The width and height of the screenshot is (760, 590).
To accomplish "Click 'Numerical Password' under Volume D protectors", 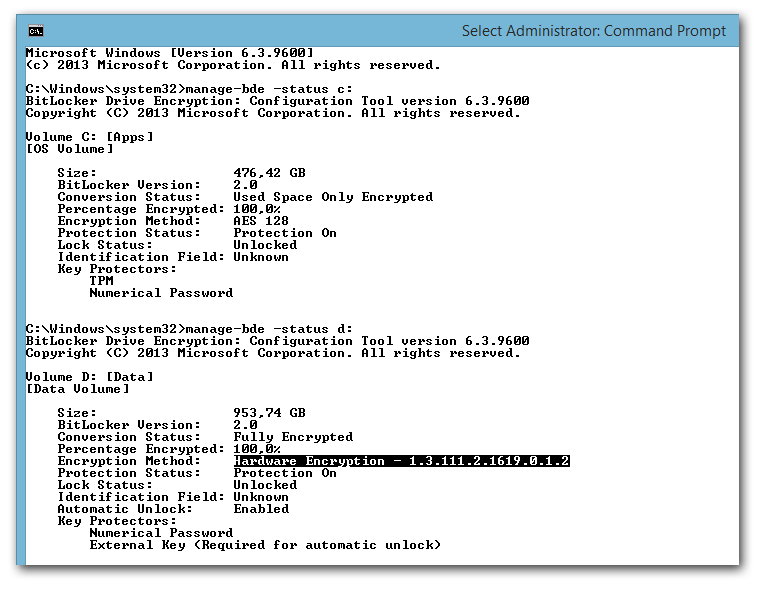I will pos(161,533).
